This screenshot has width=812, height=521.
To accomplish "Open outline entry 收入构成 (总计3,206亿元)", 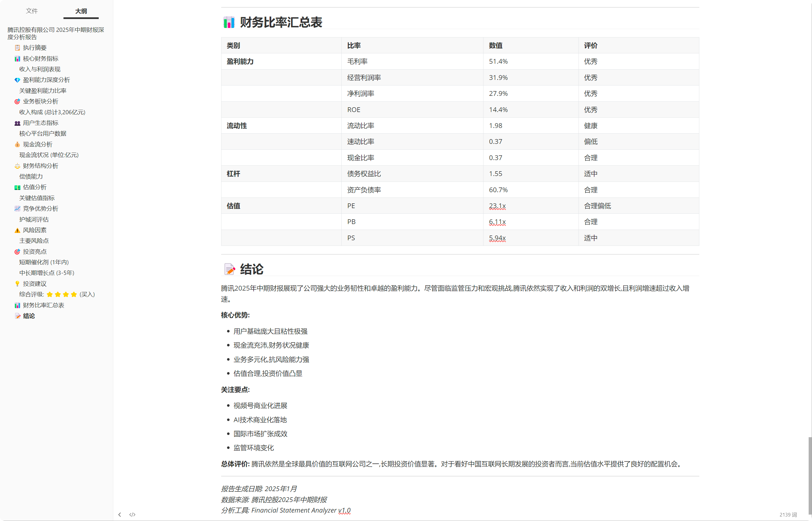I will tap(52, 112).
